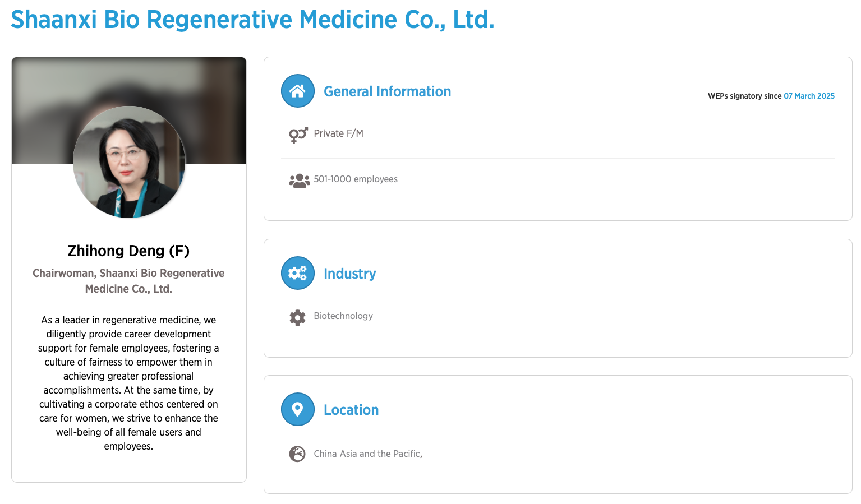The height and width of the screenshot is (504, 861).
Task: Click the China Asia and the Pacific text
Action: pos(368,454)
